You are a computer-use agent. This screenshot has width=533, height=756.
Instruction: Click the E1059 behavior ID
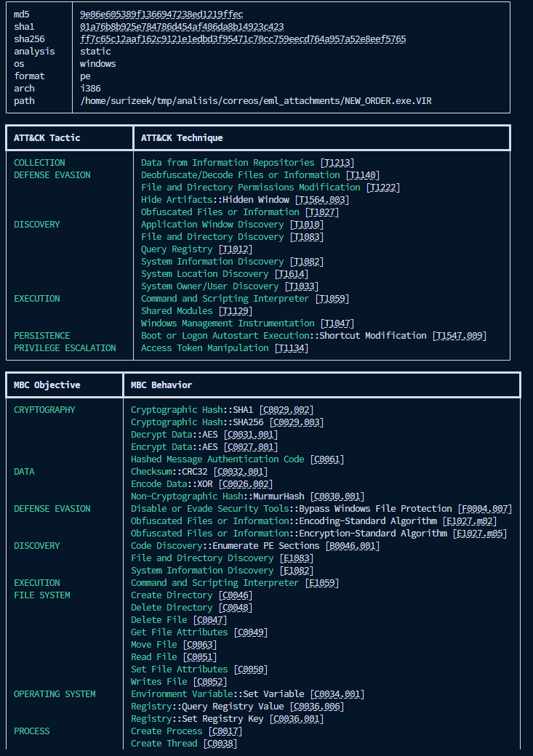[x=321, y=583]
